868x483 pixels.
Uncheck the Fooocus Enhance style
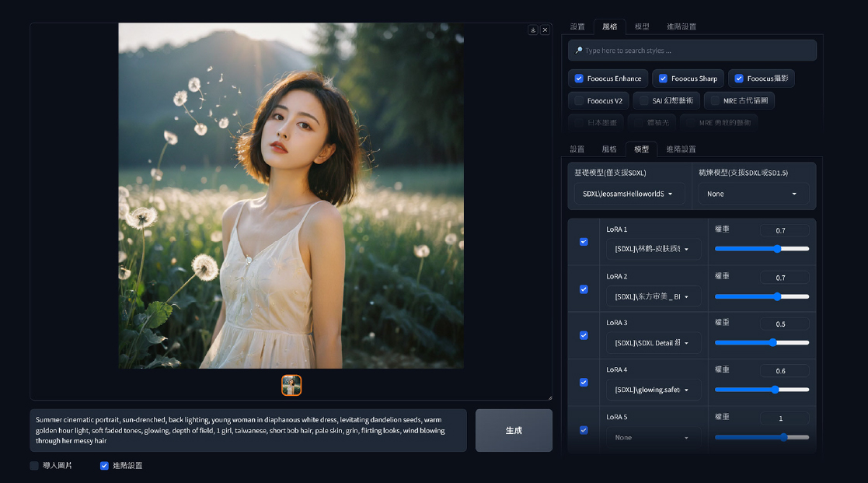[579, 79]
